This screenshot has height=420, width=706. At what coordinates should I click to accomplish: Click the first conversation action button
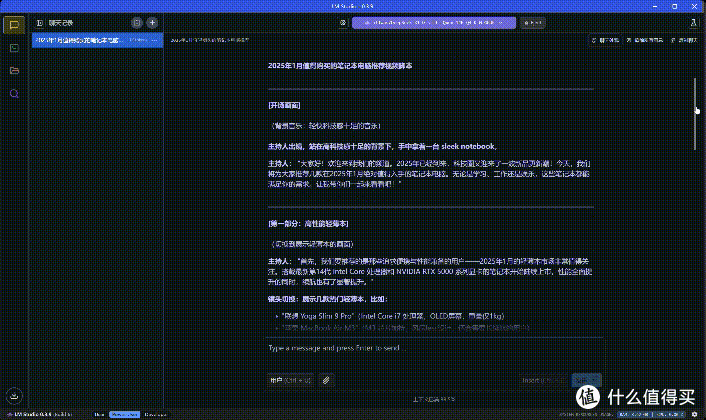[605, 40]
